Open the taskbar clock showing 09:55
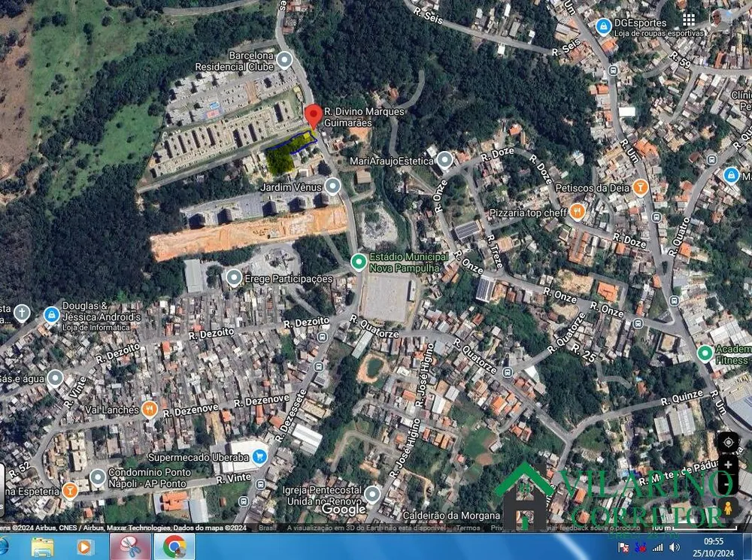This screenshot has height=560, width=752. [x=714, y=546]
